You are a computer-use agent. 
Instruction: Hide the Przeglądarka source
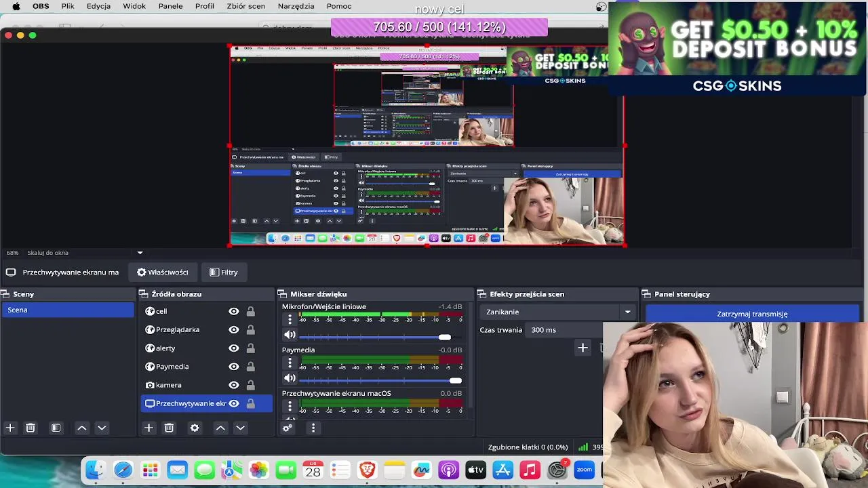coord(234,329)
